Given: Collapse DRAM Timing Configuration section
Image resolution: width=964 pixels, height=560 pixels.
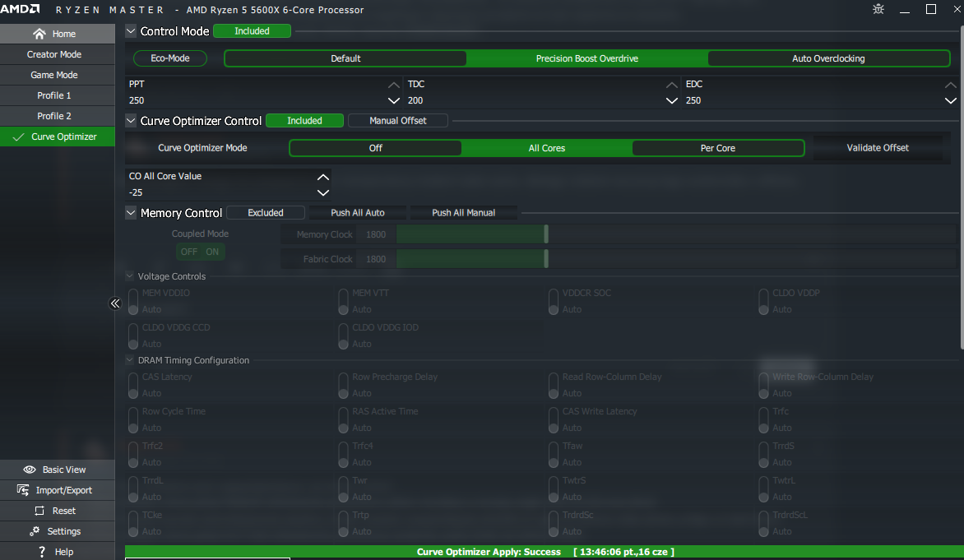Looking at the screenshot, I should (x=130, y=359).
